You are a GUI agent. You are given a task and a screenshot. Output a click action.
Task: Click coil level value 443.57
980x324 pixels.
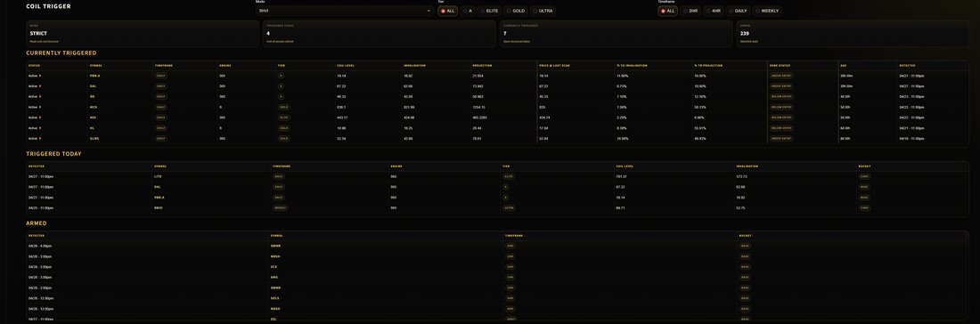pyautogui.click(x=342, y=117)
